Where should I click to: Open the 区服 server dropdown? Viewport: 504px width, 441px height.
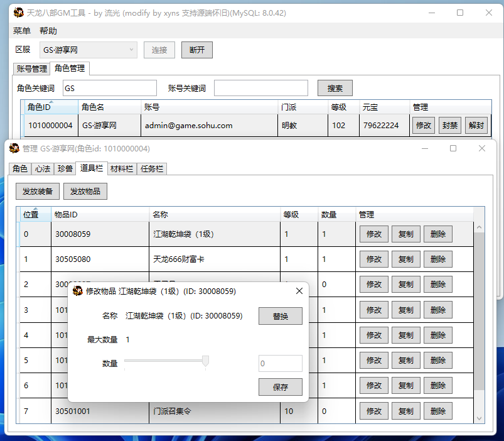tap(88, 50)
